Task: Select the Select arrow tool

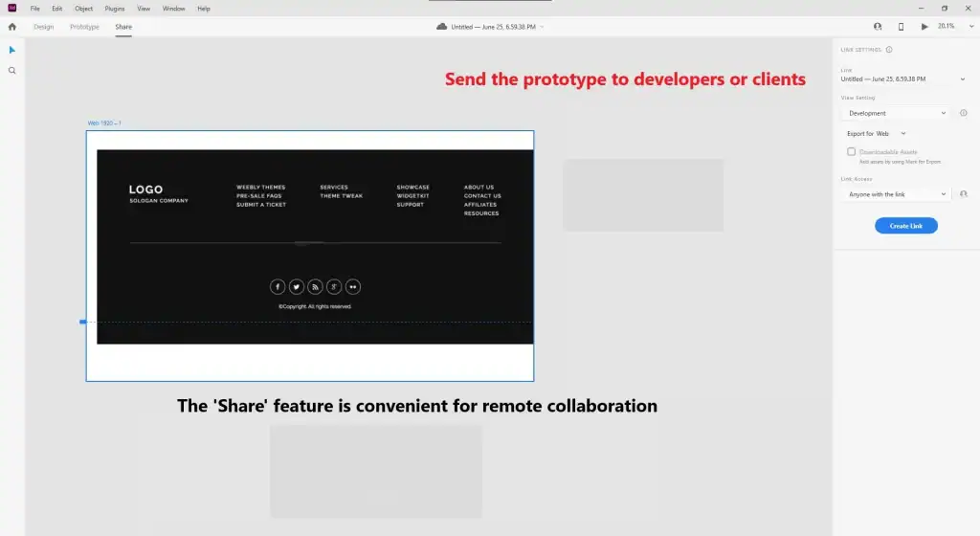Action: coord(12,50)
